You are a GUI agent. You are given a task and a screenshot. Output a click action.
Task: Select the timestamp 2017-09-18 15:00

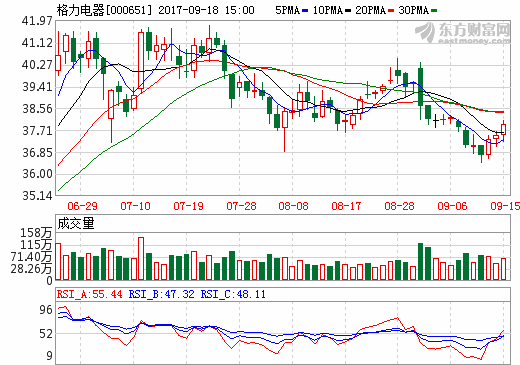[x=206, y=10]
